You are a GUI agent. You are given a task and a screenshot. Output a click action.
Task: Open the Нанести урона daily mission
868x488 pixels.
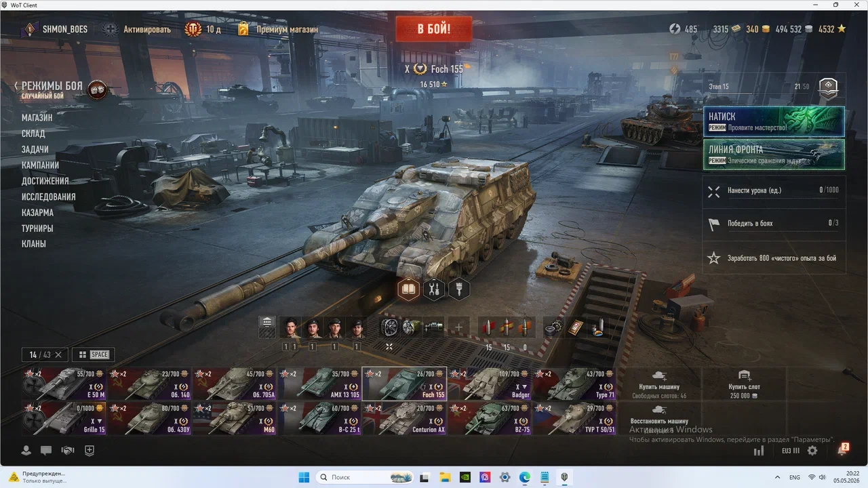coord(774,190)
